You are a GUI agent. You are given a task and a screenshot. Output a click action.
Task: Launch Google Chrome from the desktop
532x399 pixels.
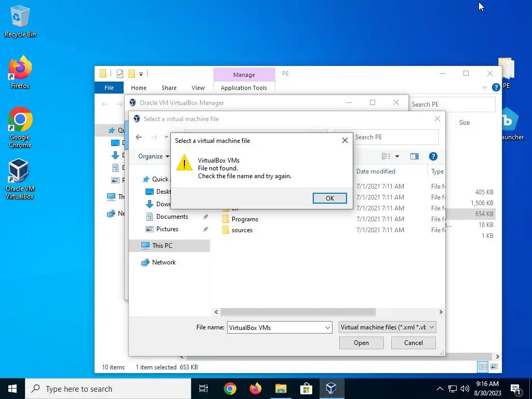tap(20, 127)
